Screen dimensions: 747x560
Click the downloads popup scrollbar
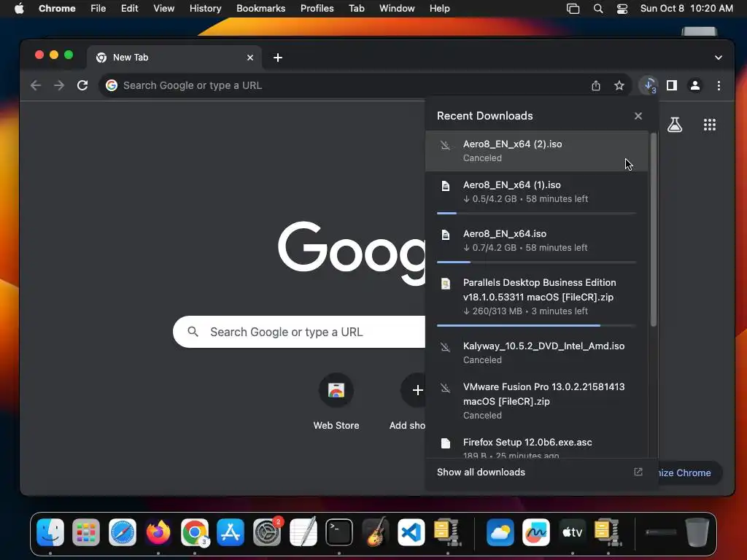point(654,230)
